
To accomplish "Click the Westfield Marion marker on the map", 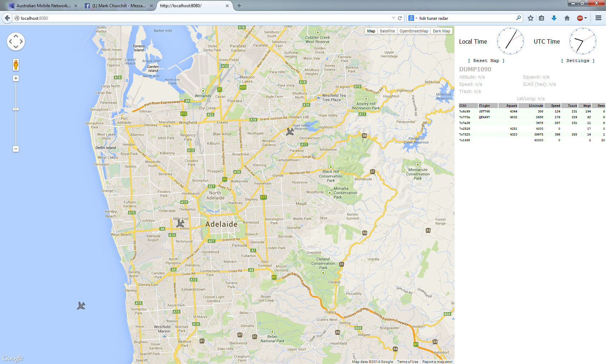I will tap(164, 336).
